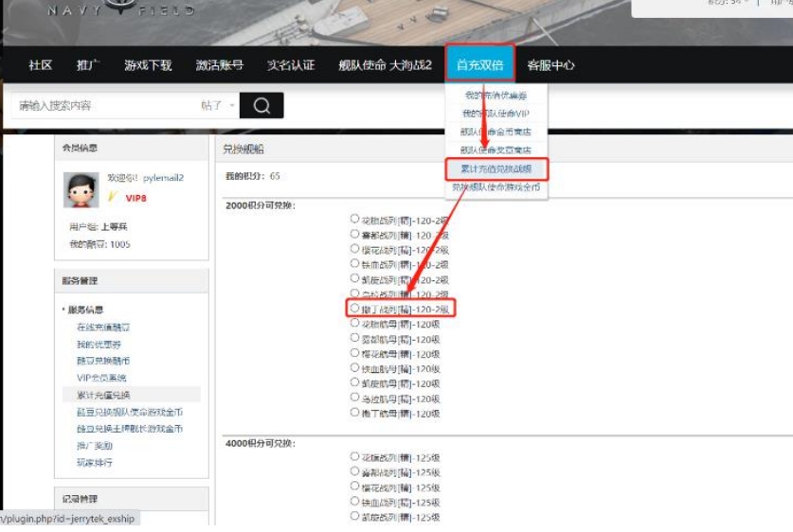Click 累计充值兑换 in the sidebar
This screenshot has height=532, width=793.
[104, 395]
